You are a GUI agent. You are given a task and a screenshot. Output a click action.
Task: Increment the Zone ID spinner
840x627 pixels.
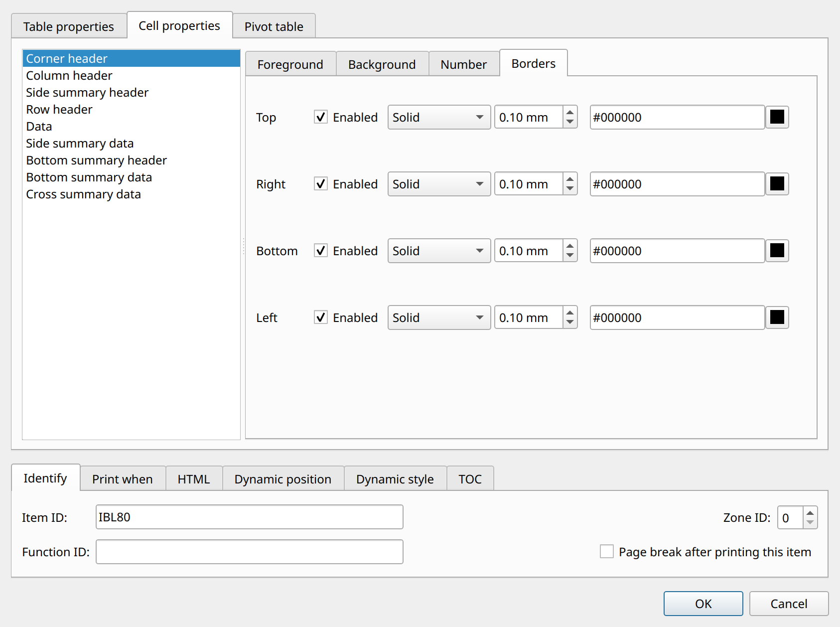coord(810,512)
